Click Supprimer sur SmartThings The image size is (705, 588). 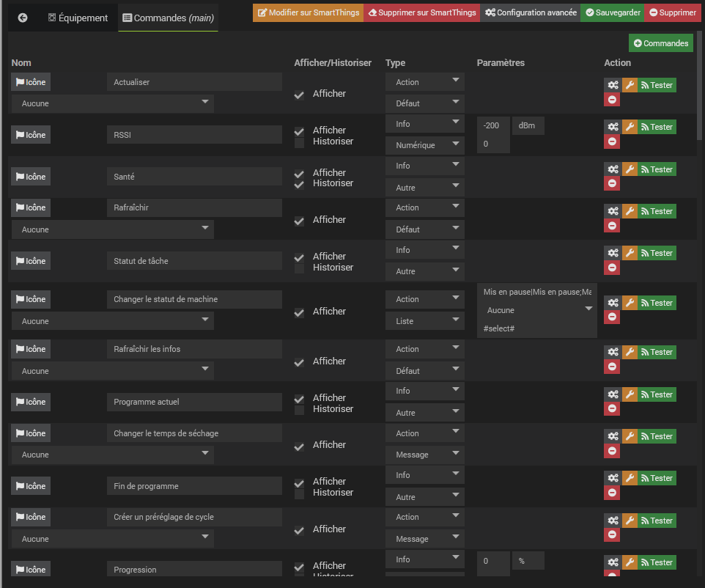[x=421, y=12]
